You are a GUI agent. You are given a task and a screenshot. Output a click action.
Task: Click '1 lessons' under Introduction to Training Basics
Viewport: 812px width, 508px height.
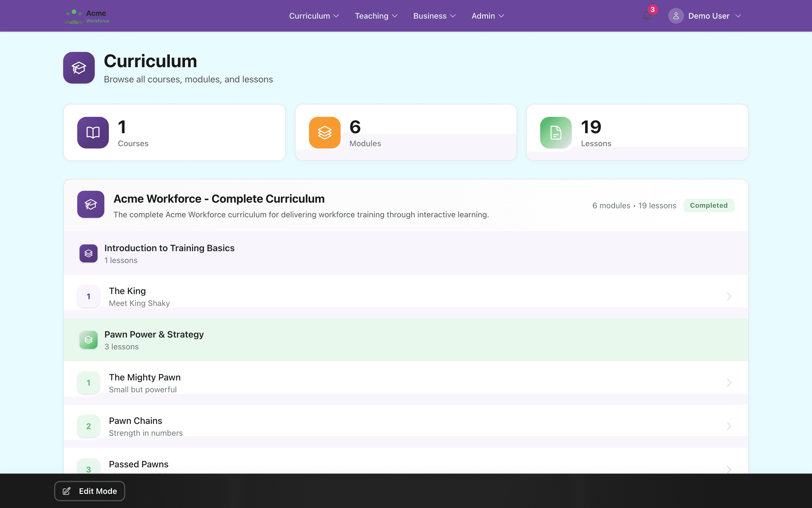click(x=121, y=260)
